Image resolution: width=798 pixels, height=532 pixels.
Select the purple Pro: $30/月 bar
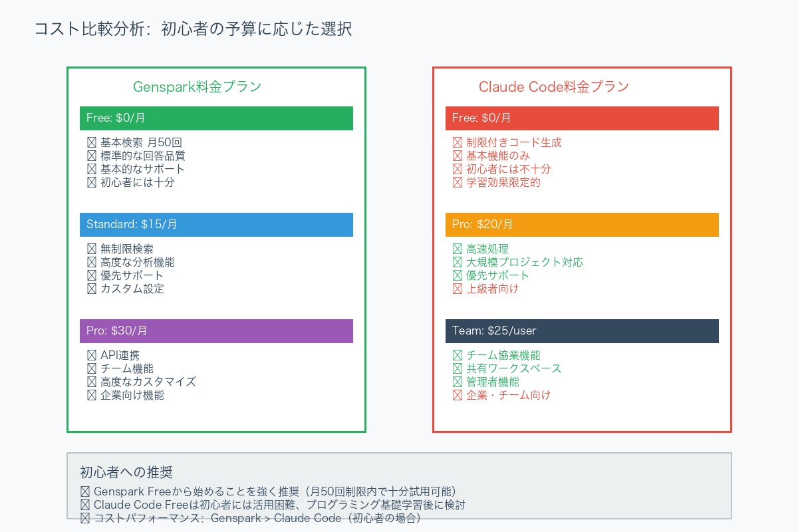pyautogui.click(x=216, y=331)
